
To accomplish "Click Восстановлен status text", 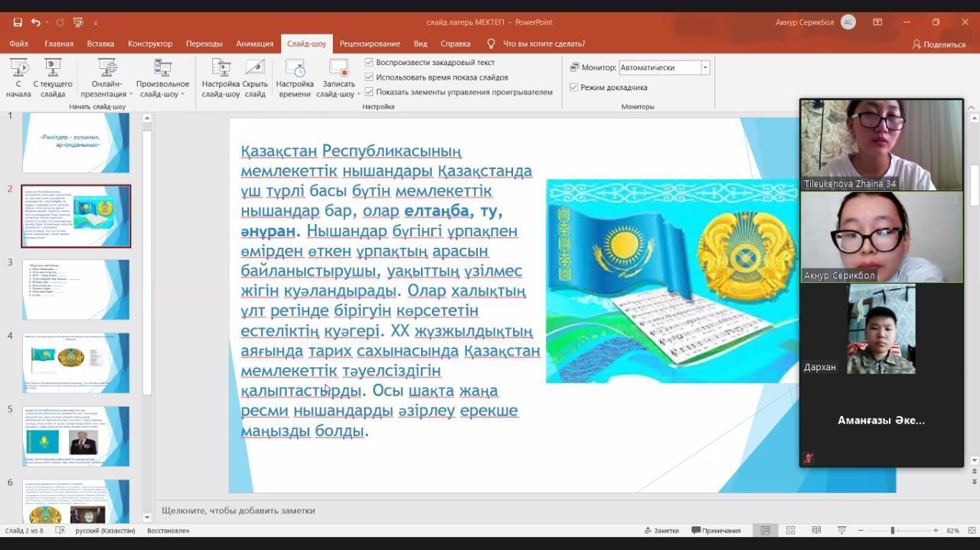I will (x=168, y=530).
